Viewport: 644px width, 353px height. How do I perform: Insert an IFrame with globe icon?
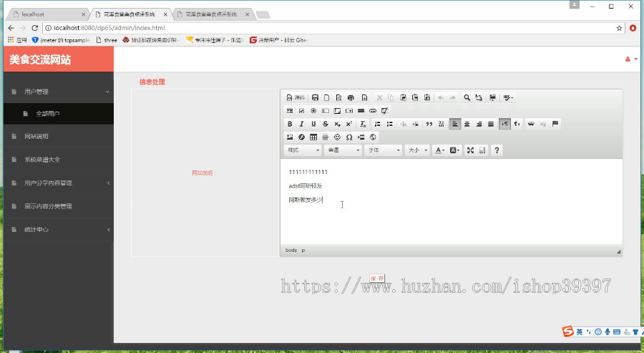click(x=373, y=137)
